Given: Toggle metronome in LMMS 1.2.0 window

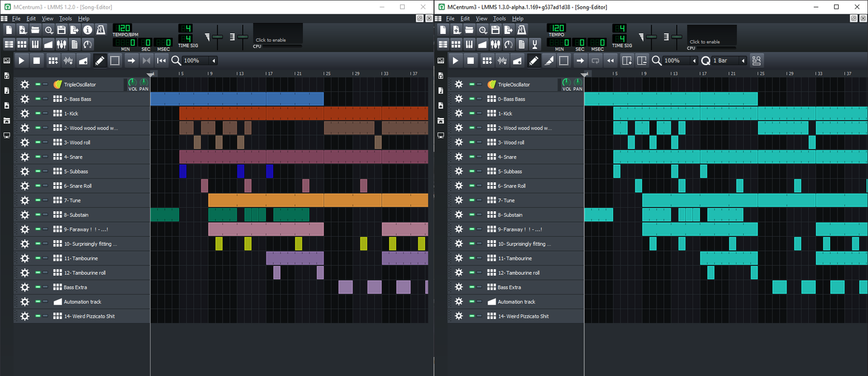Looking at the screenshot, I should [101, 30].
